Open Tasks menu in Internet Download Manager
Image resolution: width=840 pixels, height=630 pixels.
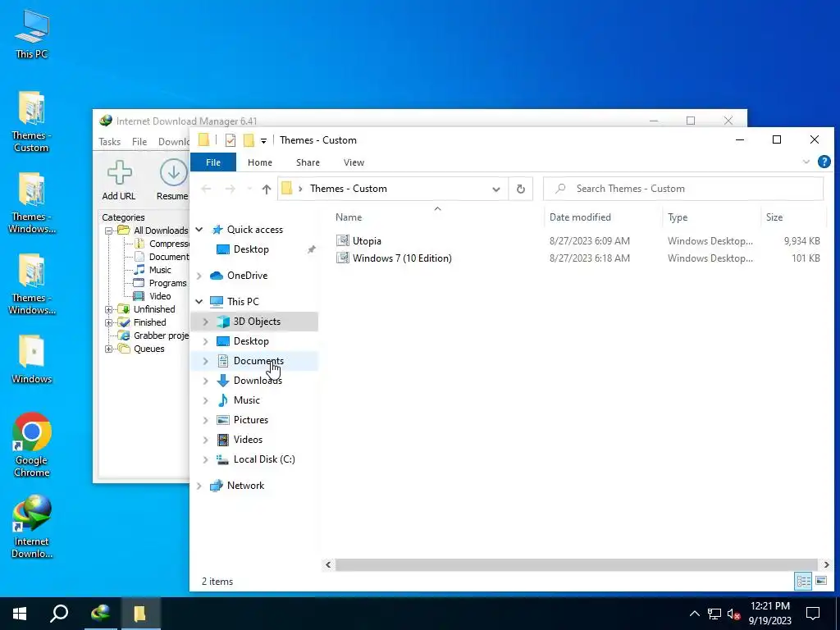109,142
